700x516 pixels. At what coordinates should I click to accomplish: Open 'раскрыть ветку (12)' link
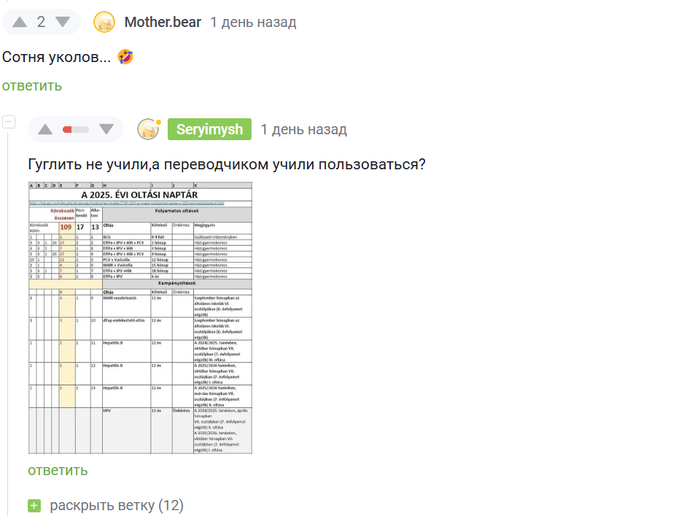click(117, 506)
